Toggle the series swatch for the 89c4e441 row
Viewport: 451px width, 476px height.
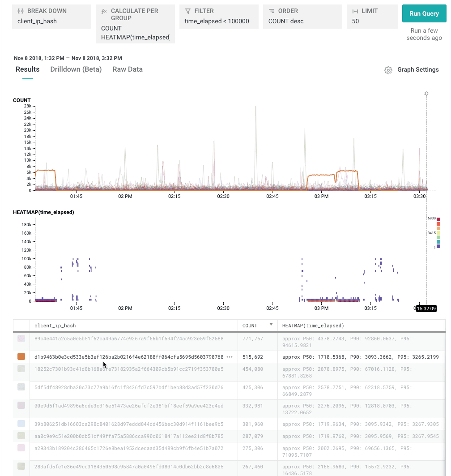coord(21,339)
